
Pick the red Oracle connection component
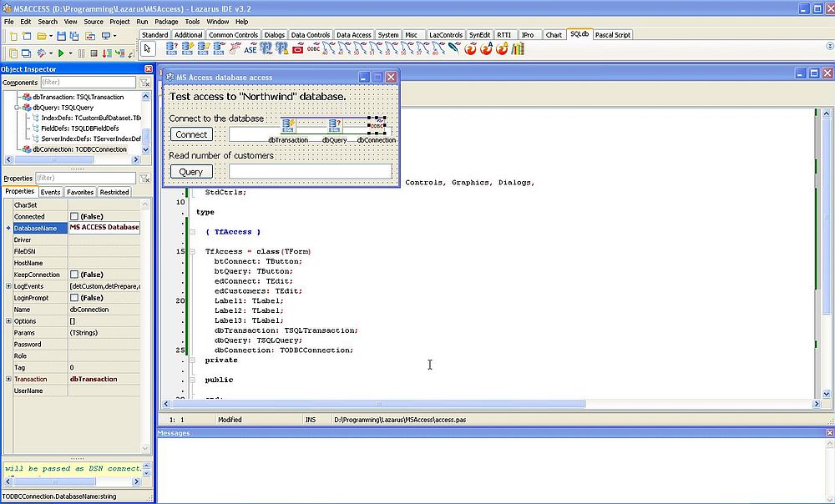pos(298,49)
